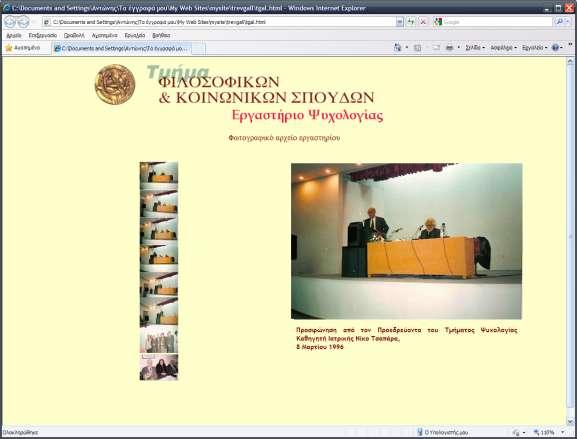
Task: Open the address bar history dropdown
Action: coord(400,22)
